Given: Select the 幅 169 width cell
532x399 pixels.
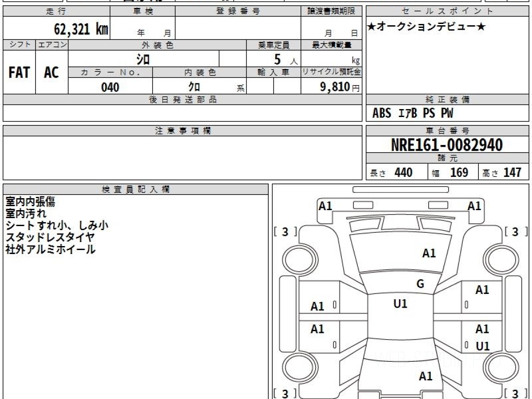Looking at the screenshot, I should point(453,172).
